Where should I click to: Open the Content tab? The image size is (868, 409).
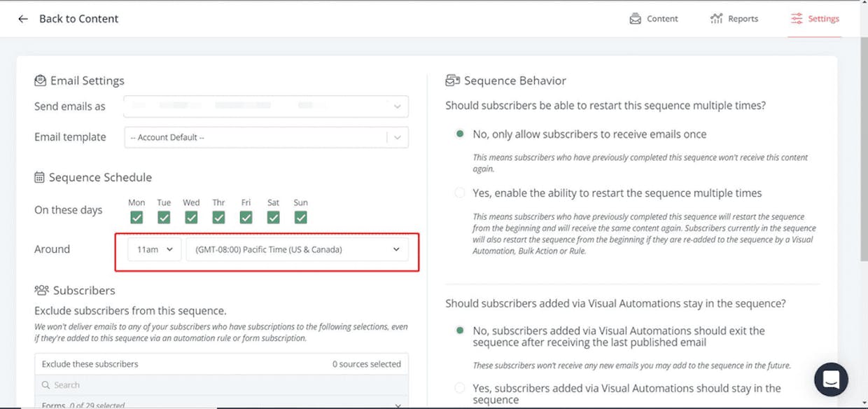coord(654,19)
